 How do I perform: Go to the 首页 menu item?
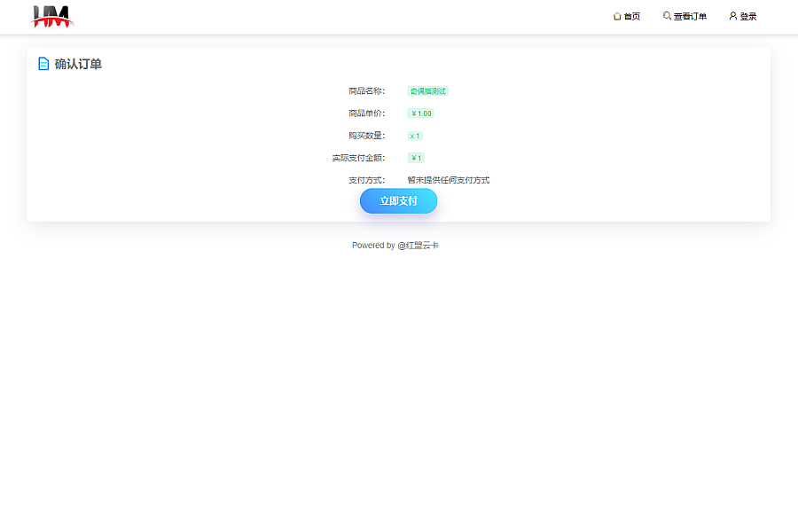[631, 17]
